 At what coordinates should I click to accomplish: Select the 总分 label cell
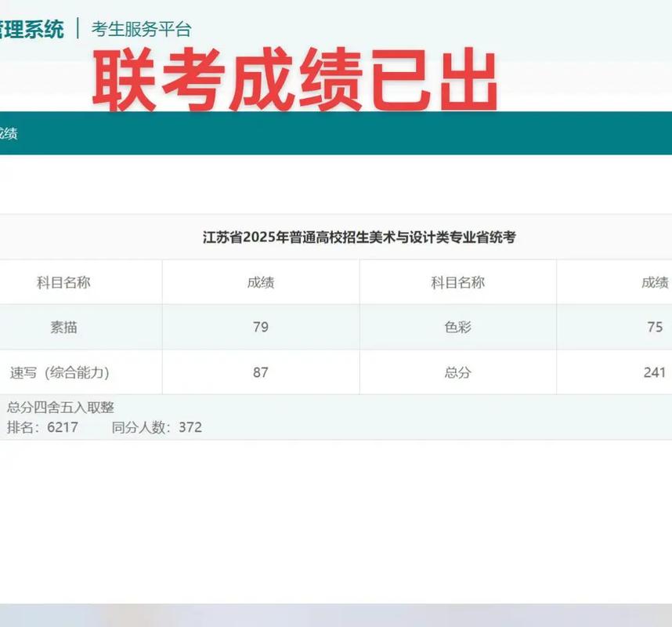tap(458, 373)
